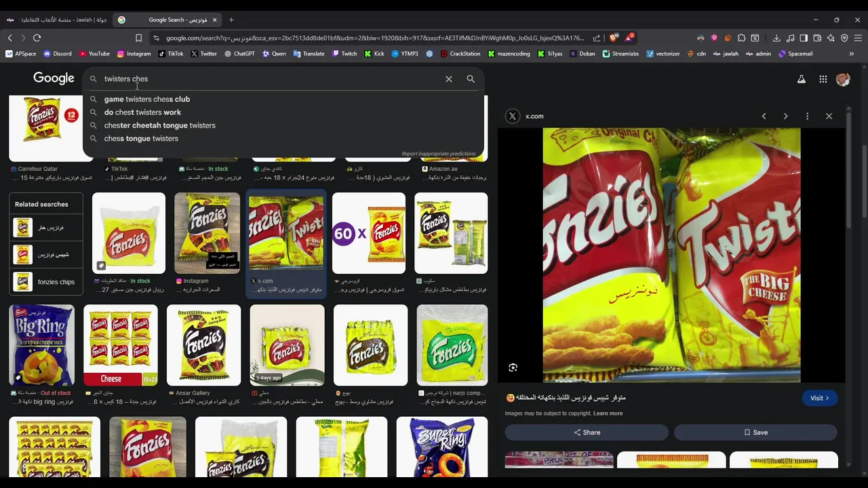This screenshot has height=488, width=868.
Task: Select suggestion 'do chest twisters work'
Action: click(284, 113)
